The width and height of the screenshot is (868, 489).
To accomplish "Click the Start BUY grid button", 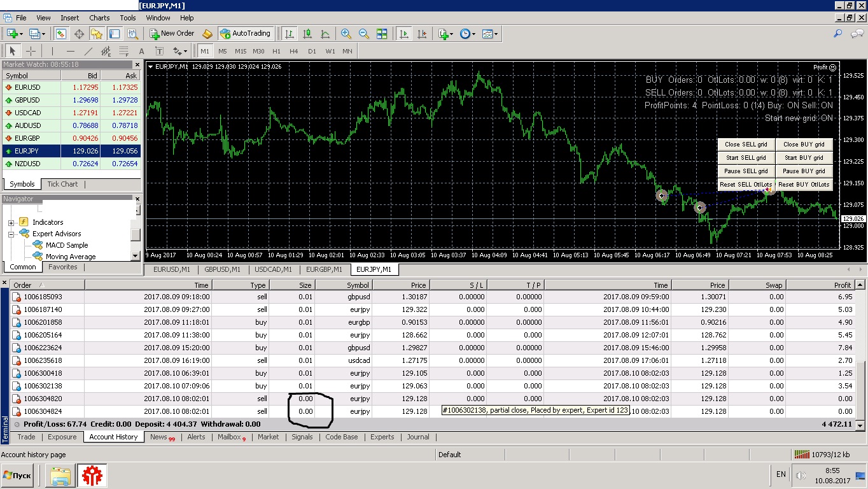I will coord(804,158).
